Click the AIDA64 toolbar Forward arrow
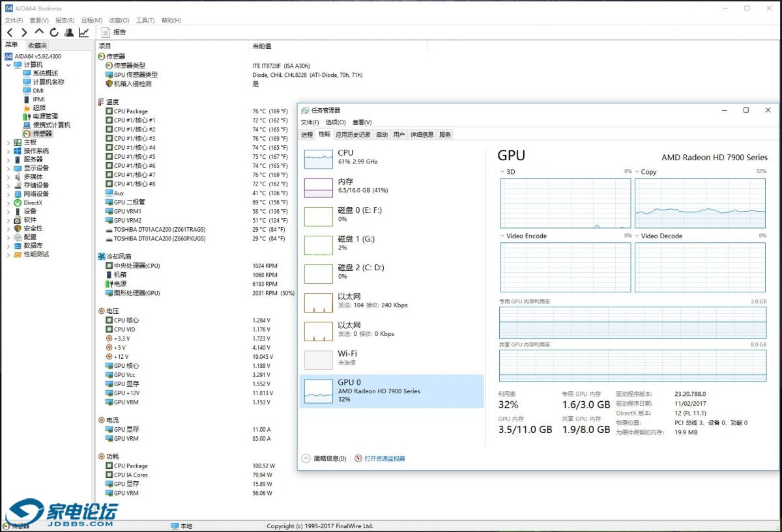Screen dimensions: 782x532 pyautogui.click(x=24, y=33)
